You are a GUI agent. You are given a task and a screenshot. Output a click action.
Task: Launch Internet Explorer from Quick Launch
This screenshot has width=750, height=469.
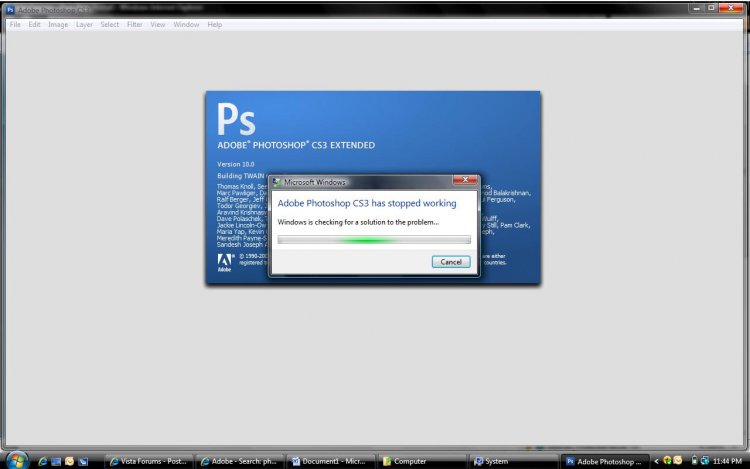43,461
